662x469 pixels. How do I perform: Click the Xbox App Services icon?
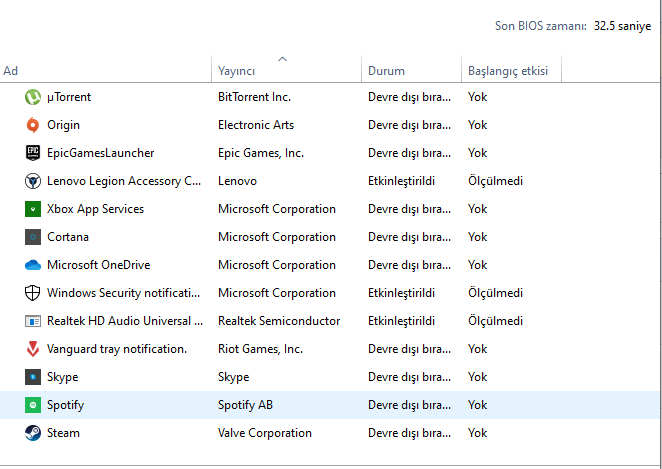33,209
